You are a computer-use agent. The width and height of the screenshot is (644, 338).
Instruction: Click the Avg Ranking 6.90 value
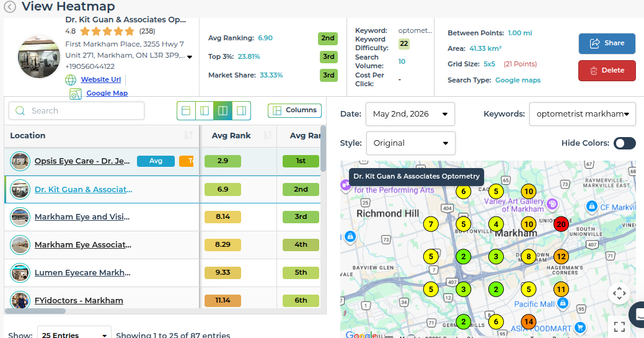[x=265, y=38]
